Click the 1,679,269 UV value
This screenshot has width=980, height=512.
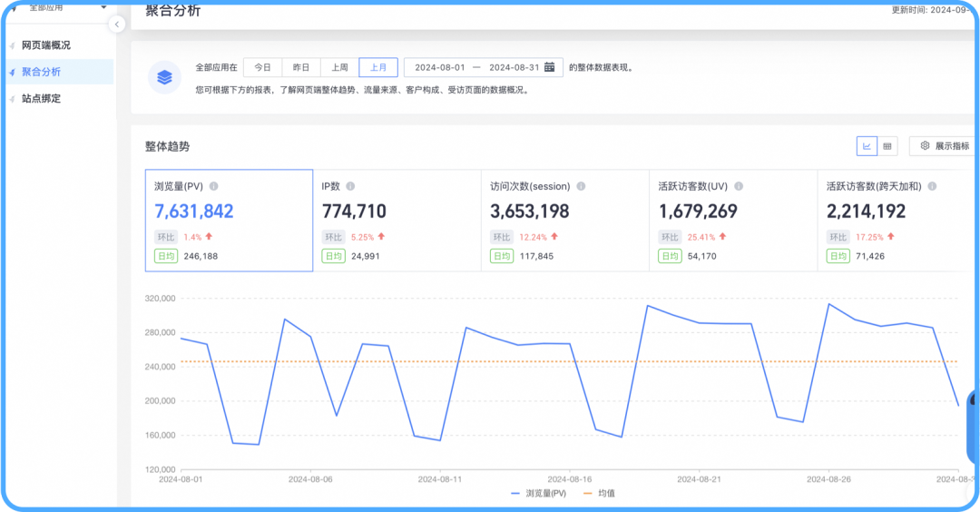tap(698, 212)
